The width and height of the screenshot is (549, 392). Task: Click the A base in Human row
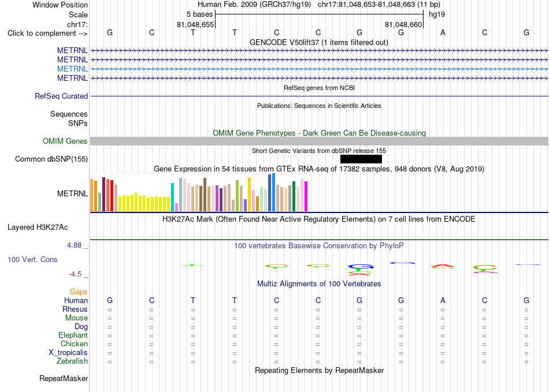point(443,300)
